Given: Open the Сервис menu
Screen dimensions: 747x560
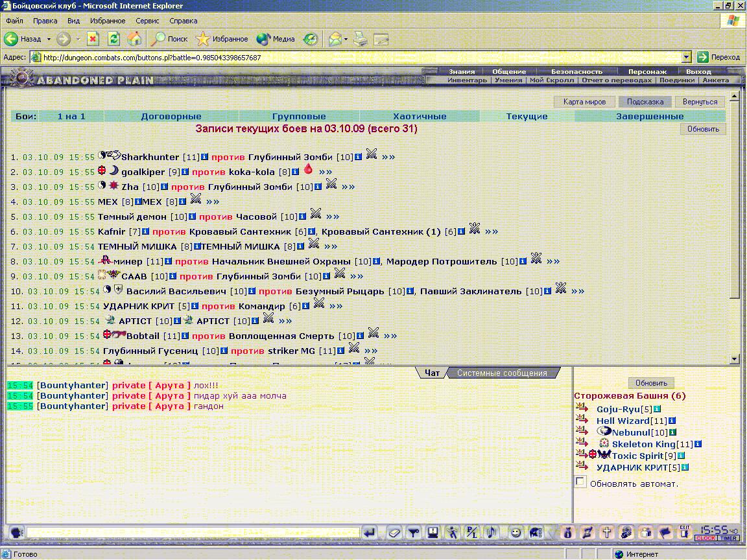Looking at the screenshot, I should pyautogui.click(x=147, y=21).
